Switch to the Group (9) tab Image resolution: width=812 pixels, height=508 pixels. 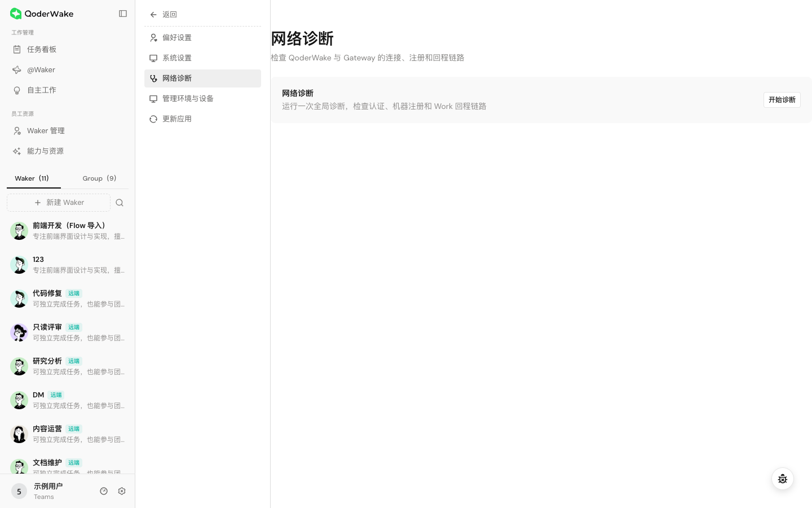[100, 178]
